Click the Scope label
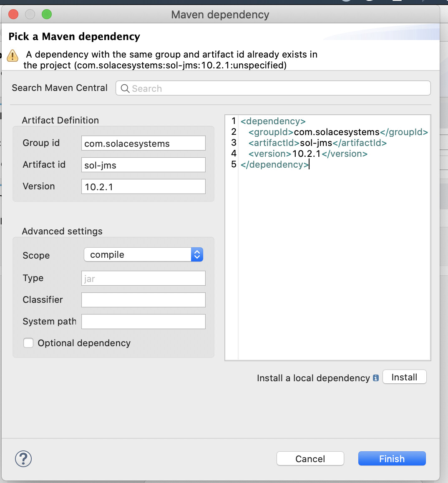Screen dimensions: 448x483 36,255
